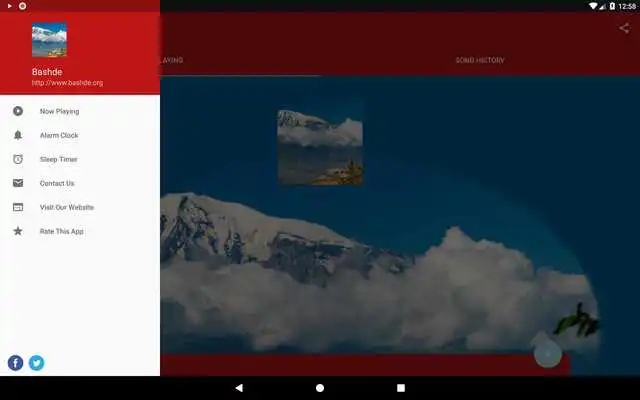Click the Visit Our Website browser icon
The height and width of the screenshot is (400, 640).
18,207
